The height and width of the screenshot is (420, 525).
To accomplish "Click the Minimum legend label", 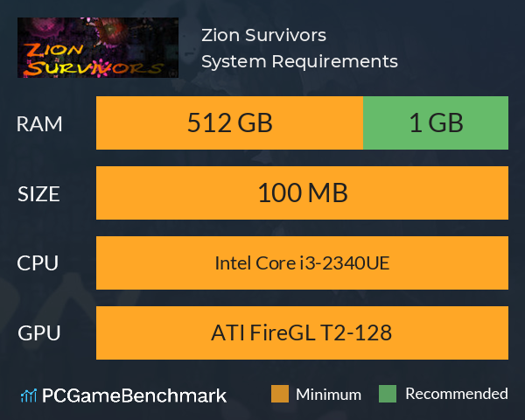I will click(x=328, y=395).
